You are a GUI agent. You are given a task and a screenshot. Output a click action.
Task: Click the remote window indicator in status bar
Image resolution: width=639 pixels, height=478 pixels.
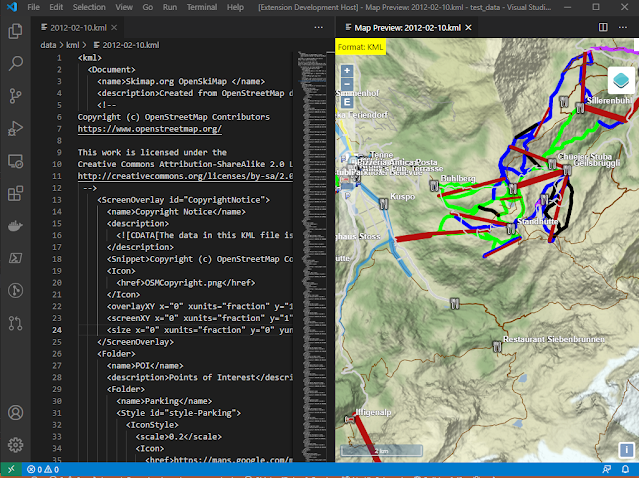pos(11,469)
